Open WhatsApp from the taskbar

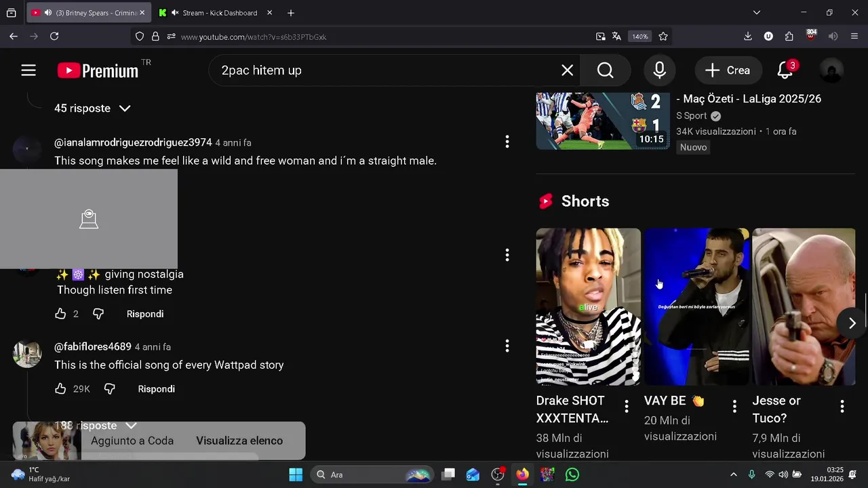coord(572,474)
